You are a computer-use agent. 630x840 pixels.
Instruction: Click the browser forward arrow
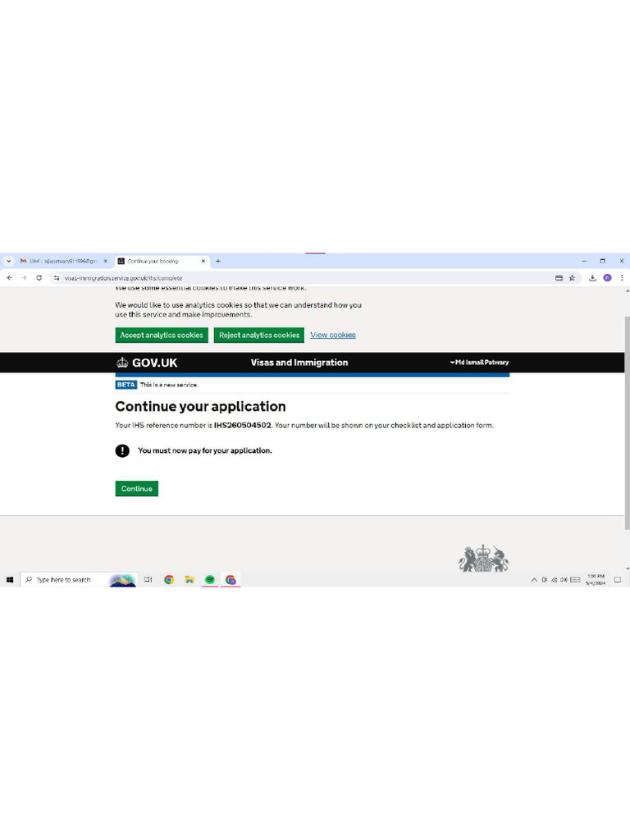coord(24,278)
